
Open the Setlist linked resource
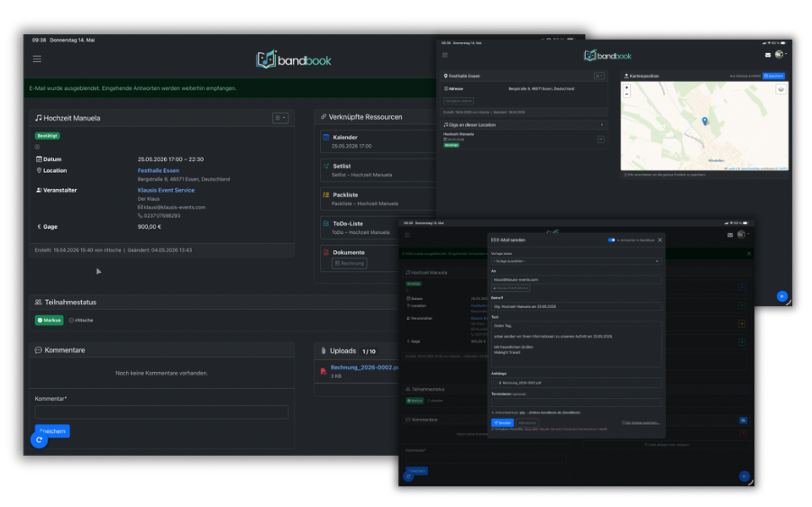[x=378, y=170]
